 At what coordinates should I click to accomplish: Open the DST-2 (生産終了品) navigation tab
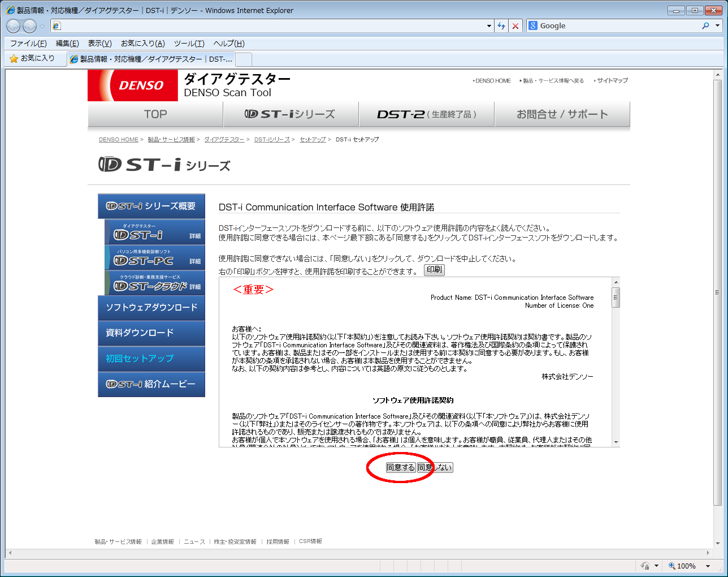427,114
